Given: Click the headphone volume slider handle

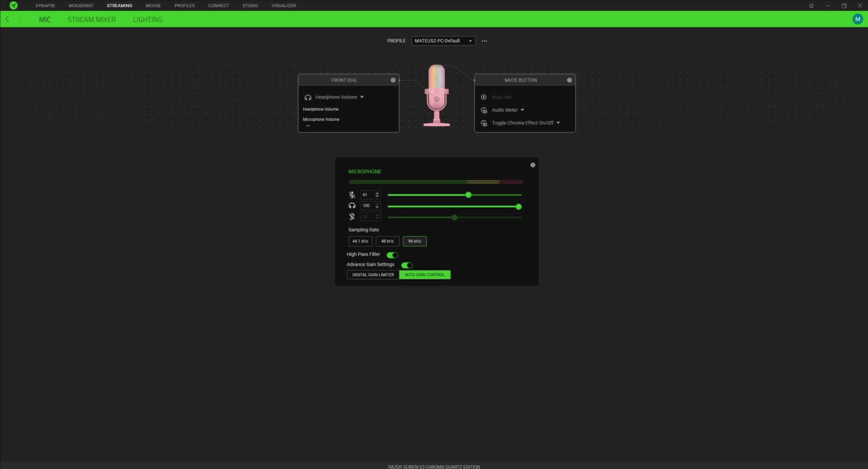Looking at the screenshot, I should coord(519,207).
